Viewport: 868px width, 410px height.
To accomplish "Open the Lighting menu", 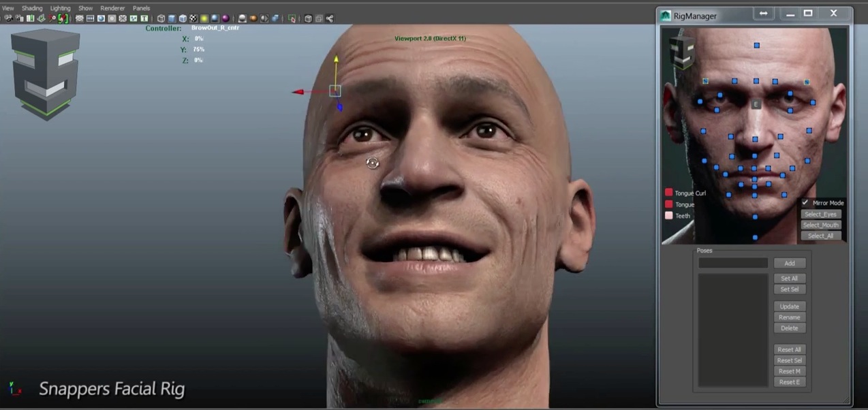I will tap(61, 8).
